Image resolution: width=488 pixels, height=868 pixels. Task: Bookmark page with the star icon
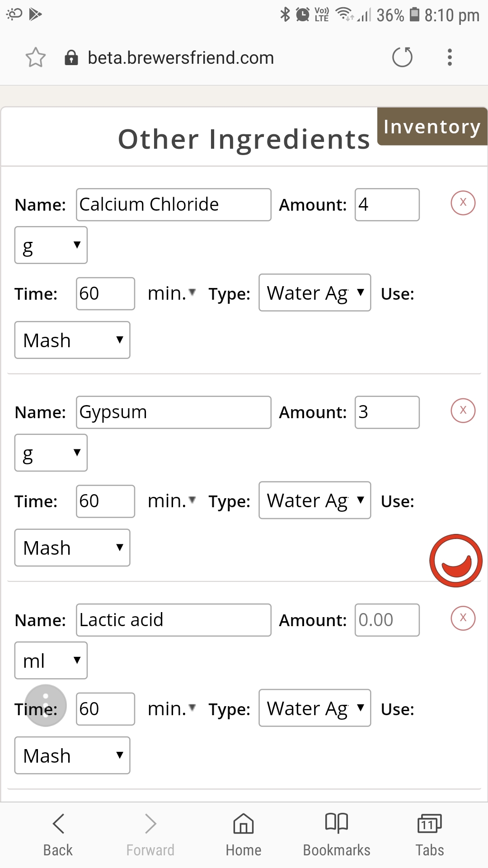(35, 57)
